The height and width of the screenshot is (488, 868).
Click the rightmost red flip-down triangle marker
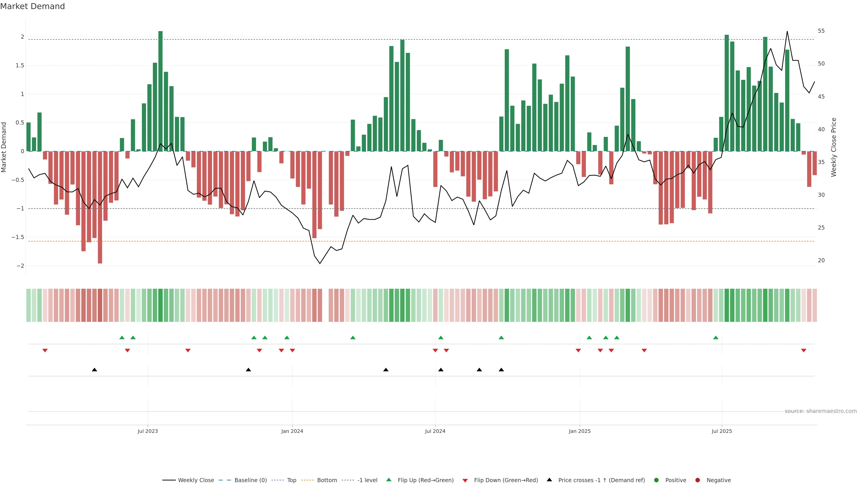[804, 351]
